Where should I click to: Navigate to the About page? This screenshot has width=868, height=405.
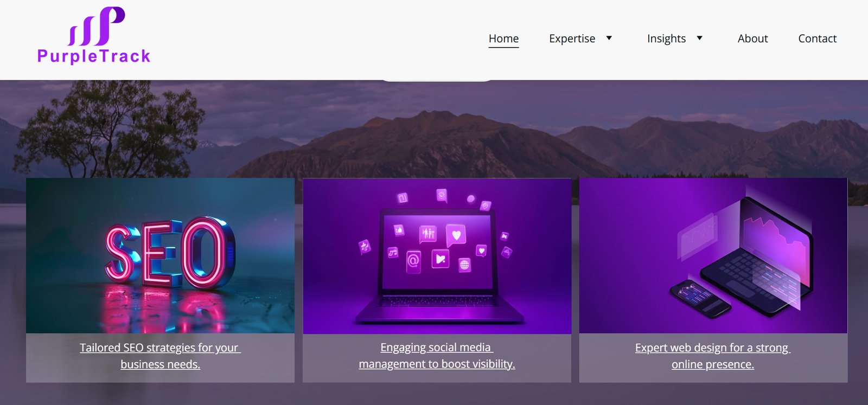(x=752, y=38)
